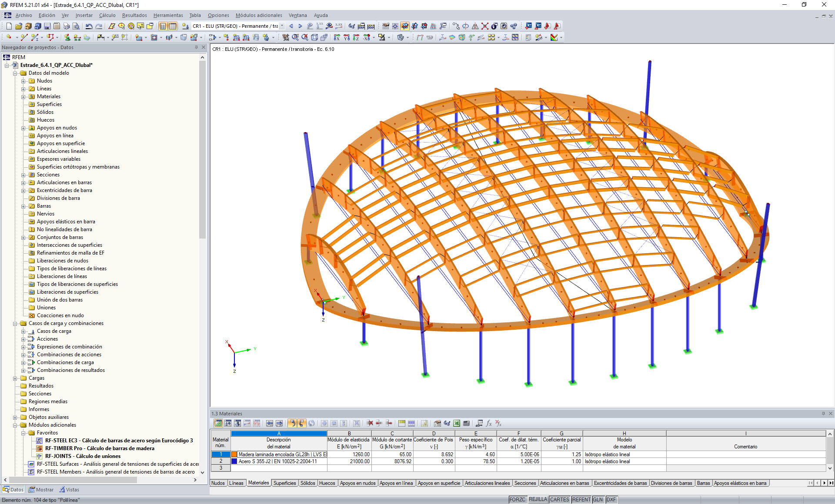This screenshot has width=835, height=504.
Task: Select row 3 in the Materiales table
Action: pyautogui.click(x=221, y=468)
